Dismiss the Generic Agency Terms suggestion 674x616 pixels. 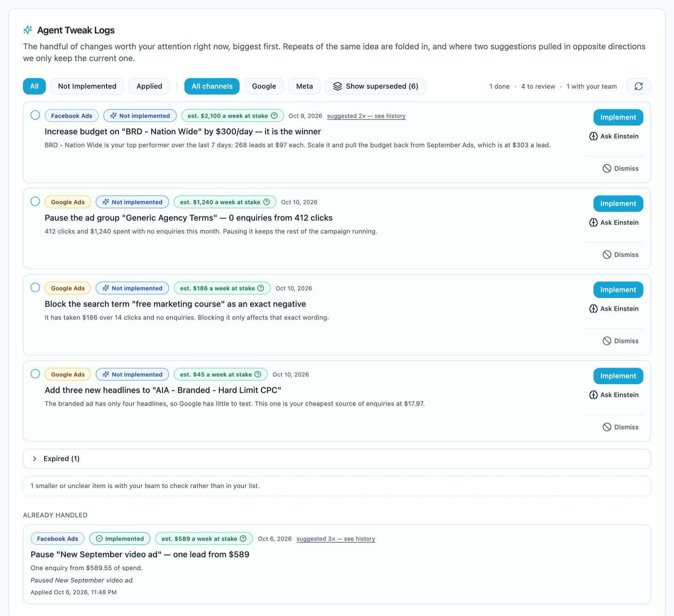621,255
